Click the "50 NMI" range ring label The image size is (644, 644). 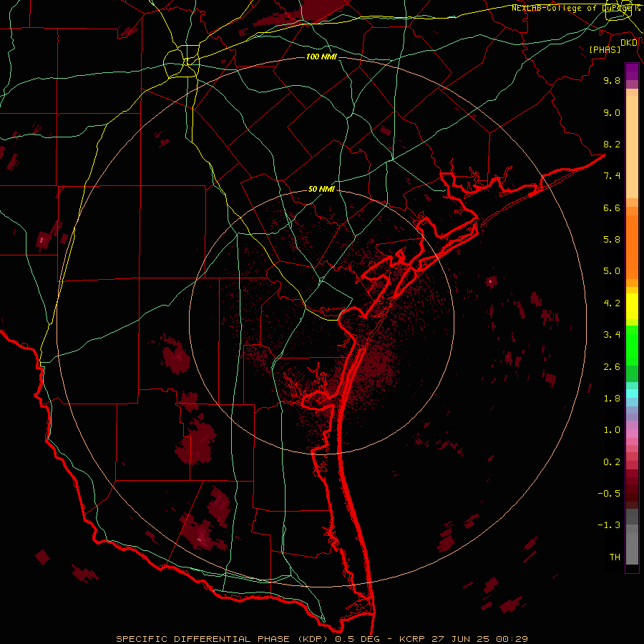pyautogui.click(x=321, y=189)
